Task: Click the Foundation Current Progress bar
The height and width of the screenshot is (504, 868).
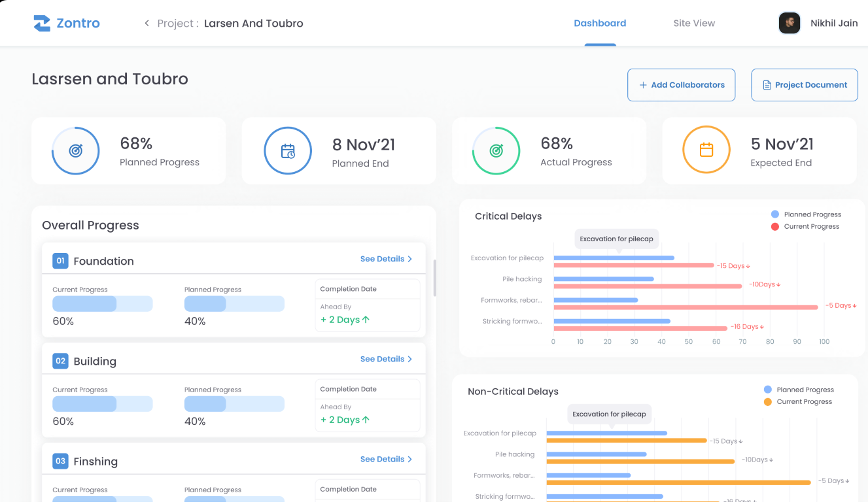Action: [x=103, y=303]
